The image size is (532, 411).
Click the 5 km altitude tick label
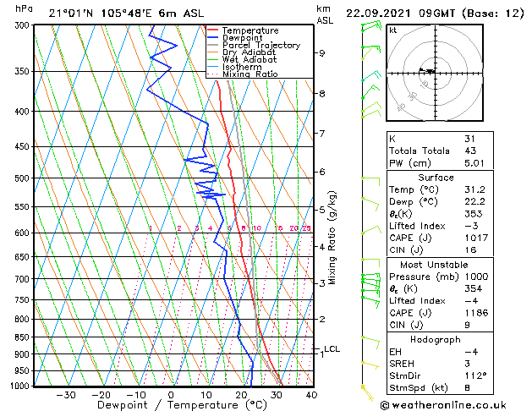(x=322, y=211)
